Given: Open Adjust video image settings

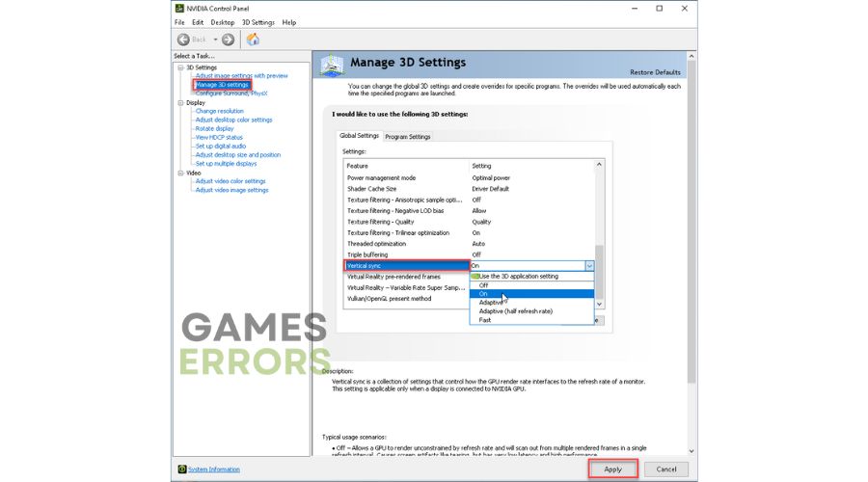Looking at the screenshot, I should pyautogui.click(x=231, y=190).
